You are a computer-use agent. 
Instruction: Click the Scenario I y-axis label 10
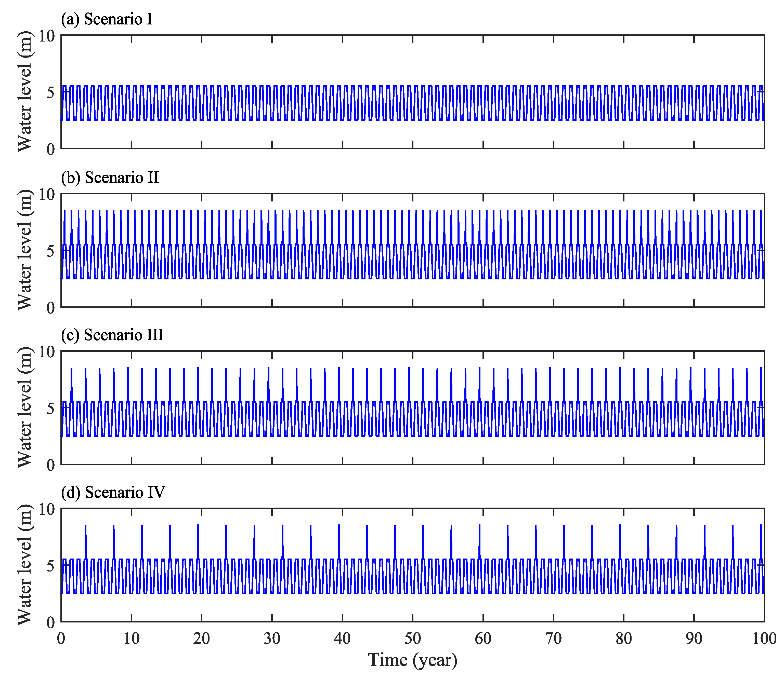pyautogui.click(x=47, y=36)
